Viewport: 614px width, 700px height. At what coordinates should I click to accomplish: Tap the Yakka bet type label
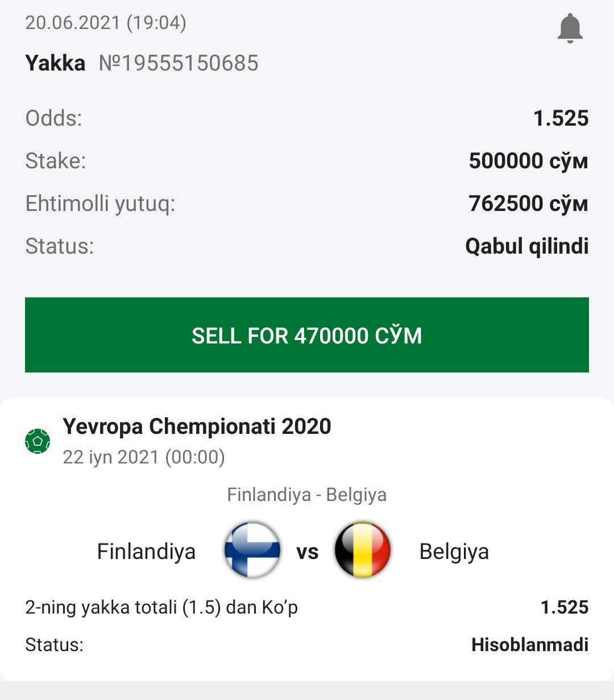point(55,63)
